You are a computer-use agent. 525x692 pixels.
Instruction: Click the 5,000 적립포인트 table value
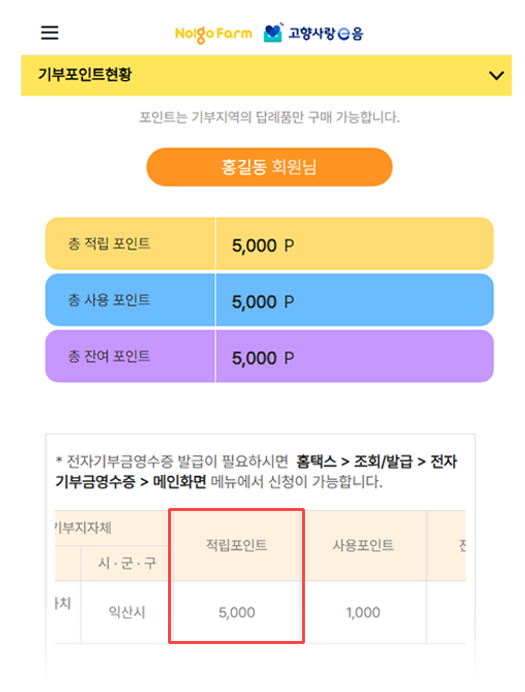pos(237,613)
